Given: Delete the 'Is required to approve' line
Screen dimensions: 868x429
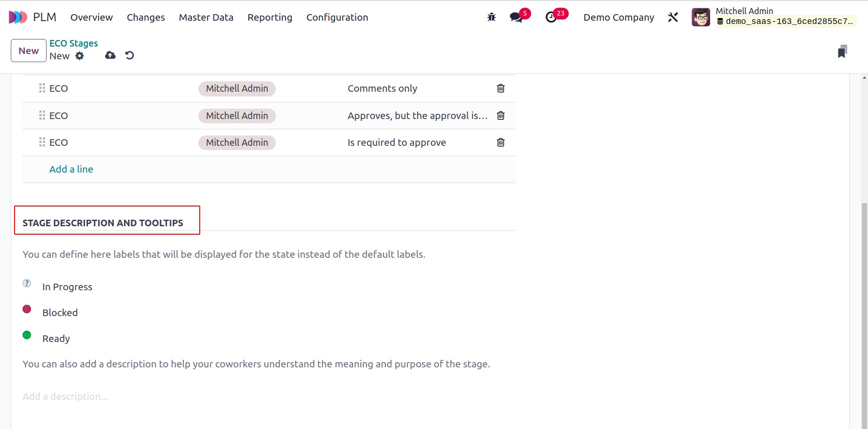Looking at the screenshot, I should 501,143.
